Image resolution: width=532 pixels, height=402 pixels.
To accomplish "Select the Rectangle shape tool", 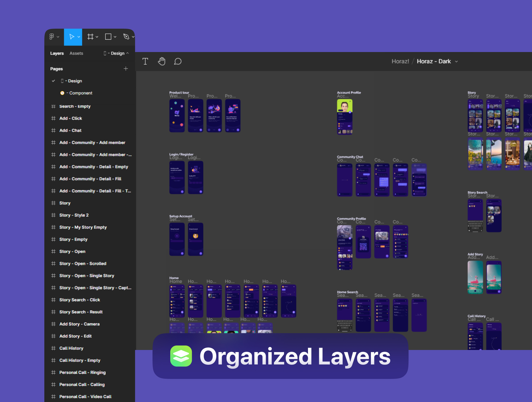I will pos(108,37).
